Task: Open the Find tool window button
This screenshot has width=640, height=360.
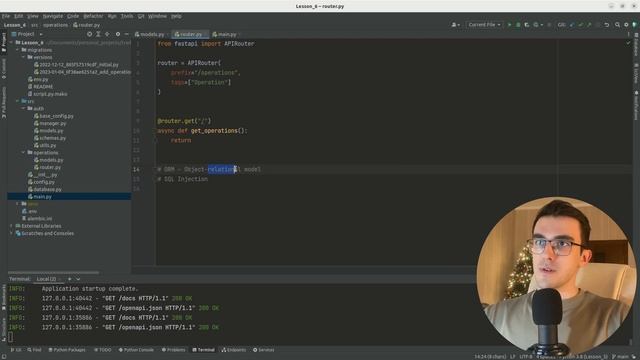Action: 34,350
